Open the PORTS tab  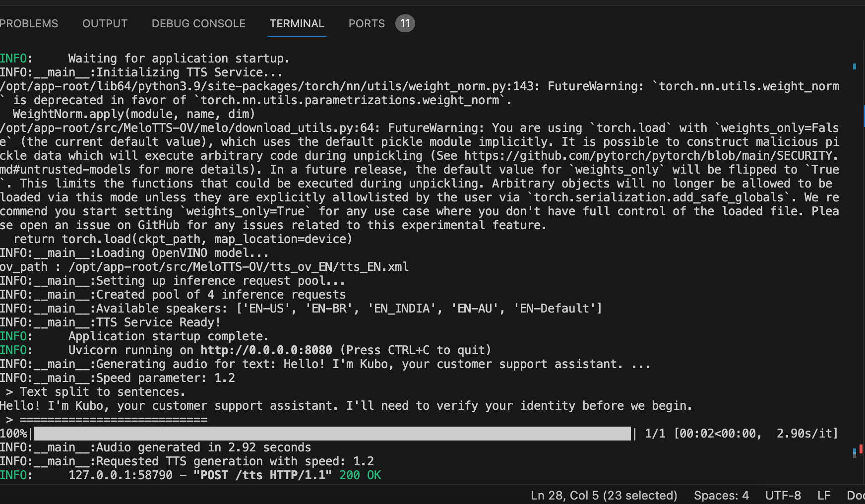[x=367, y=23]
